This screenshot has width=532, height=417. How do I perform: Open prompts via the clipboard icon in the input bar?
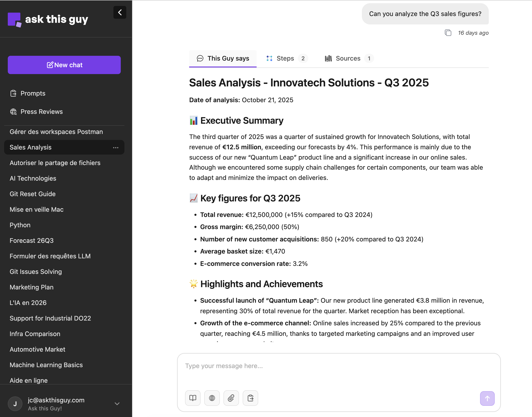point(250,398)
